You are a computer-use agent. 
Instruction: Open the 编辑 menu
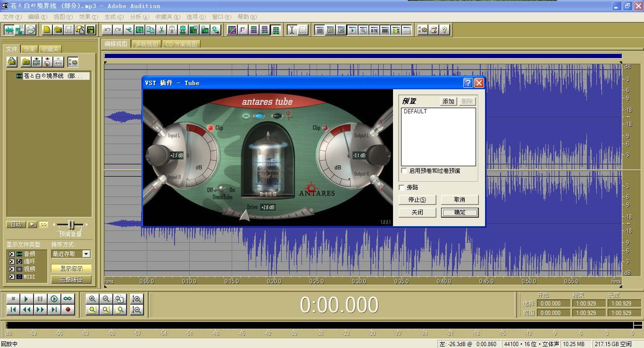(x=38, y=17)
